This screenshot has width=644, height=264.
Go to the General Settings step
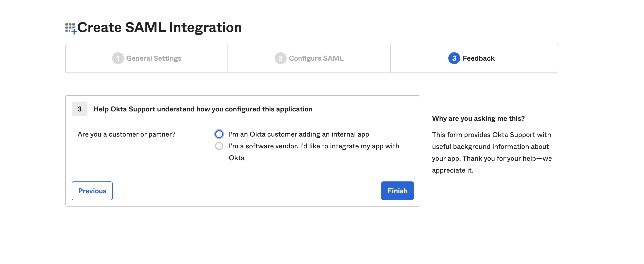tap(154, 58)
